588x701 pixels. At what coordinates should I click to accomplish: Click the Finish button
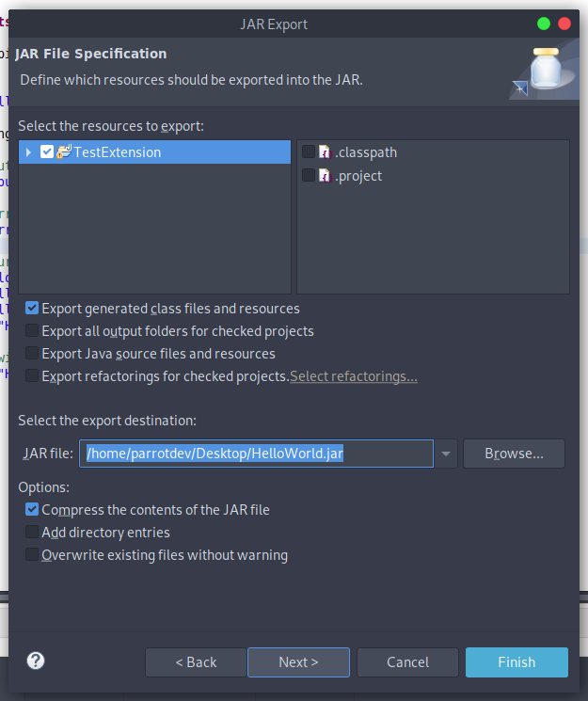(516, 662)
